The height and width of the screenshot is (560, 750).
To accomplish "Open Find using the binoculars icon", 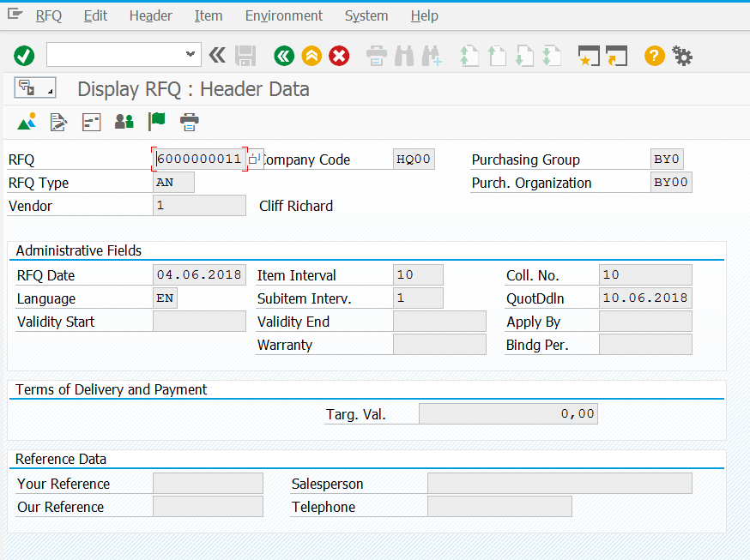I will tap(404, 56).
